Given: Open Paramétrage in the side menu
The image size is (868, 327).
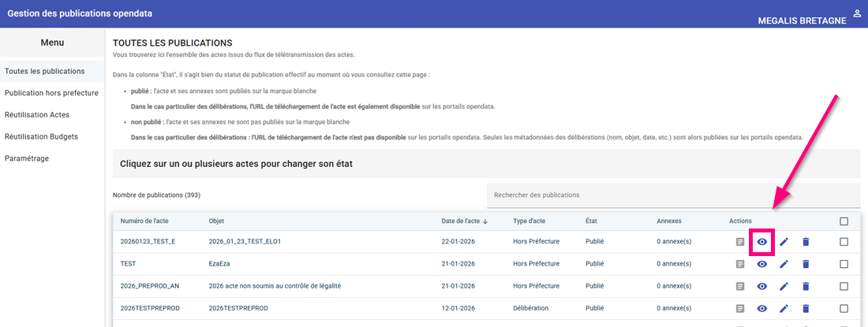Looking at the screenshot, I should pyautogui.click(x=27, y=158).
